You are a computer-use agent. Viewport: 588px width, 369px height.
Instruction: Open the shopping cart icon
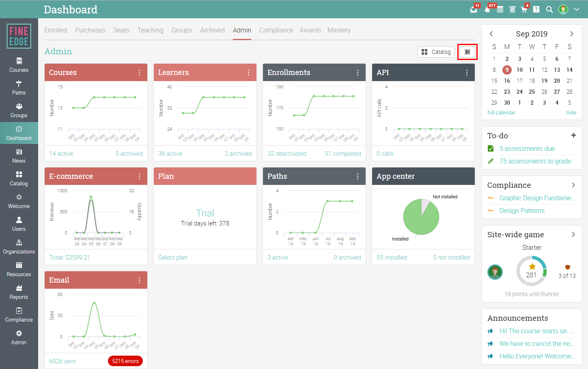(524, 9)
